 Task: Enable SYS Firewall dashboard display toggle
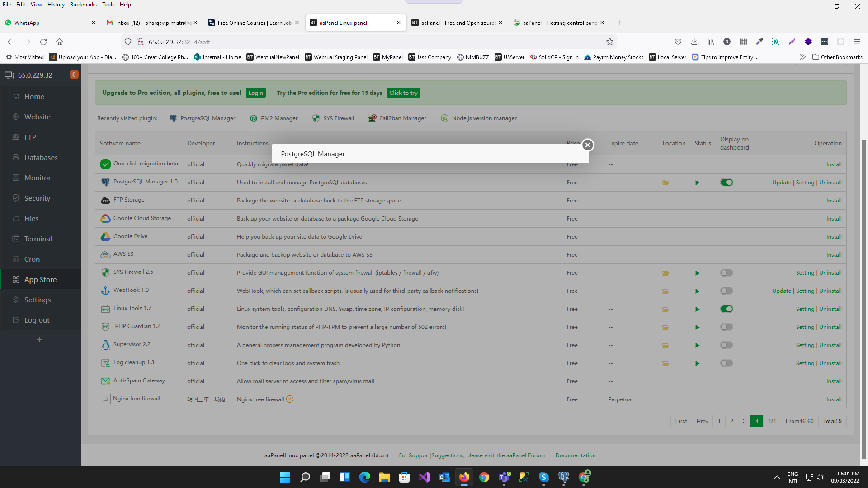click(726, 273)
